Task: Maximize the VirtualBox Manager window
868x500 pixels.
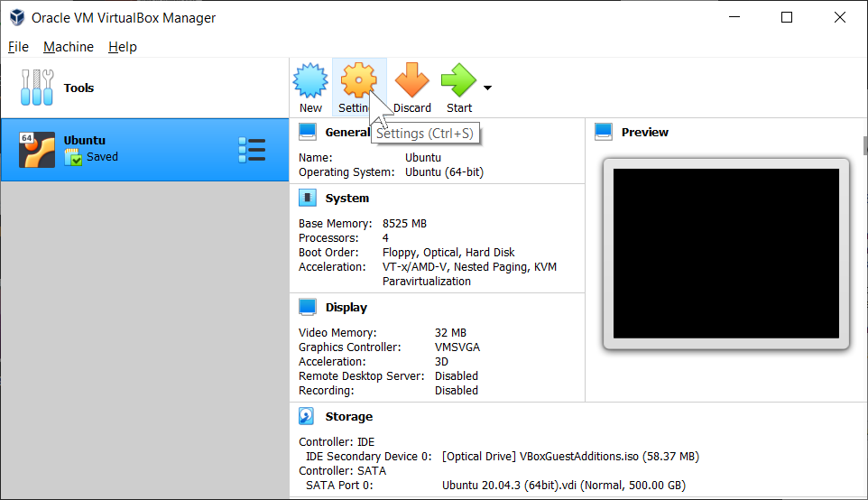Action: (x=787, y=17)
